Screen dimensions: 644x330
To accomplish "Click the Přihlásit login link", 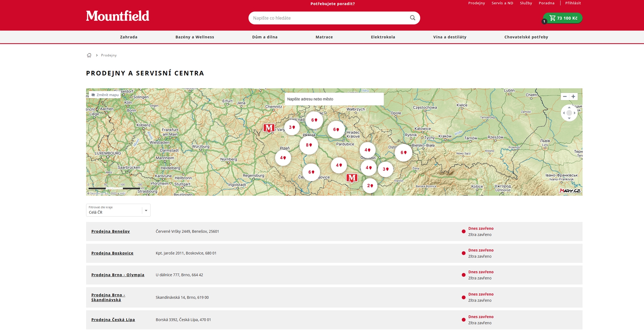I will 573,3.
